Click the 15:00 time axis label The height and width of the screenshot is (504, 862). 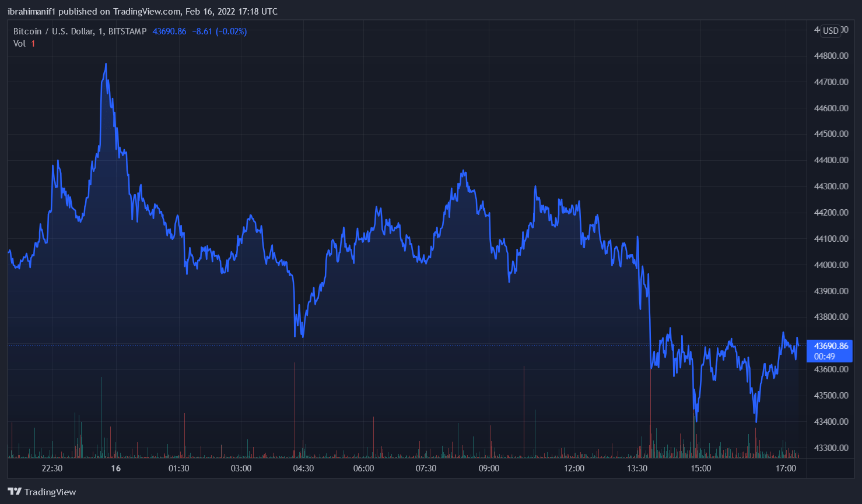coord(700,468)
